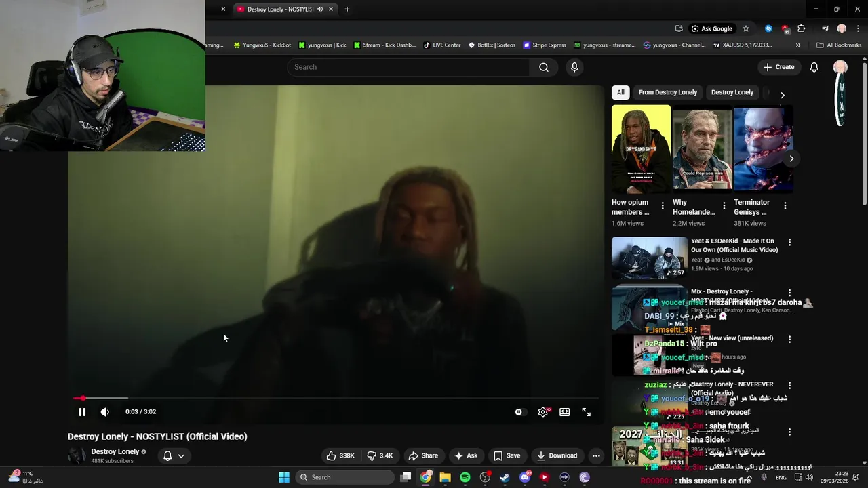
Task: Select From Destroy Lonely chip
Action: 668,92
